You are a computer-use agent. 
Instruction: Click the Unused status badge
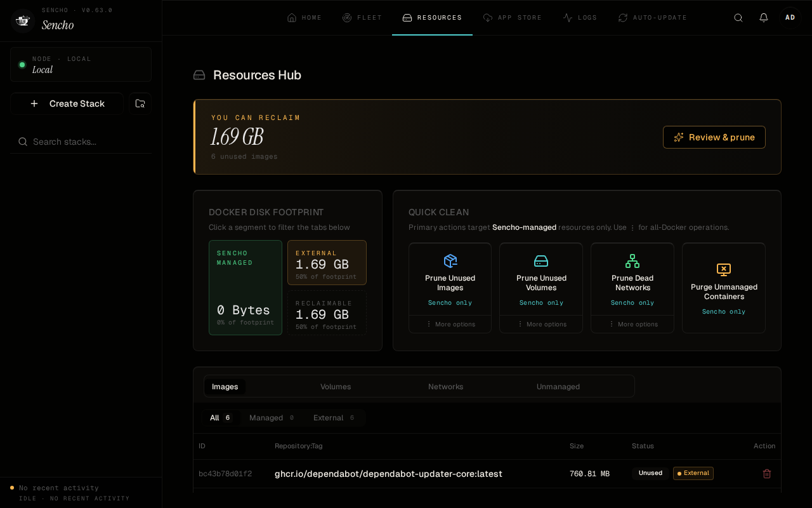pyautogui.click(x=650, y=473)
